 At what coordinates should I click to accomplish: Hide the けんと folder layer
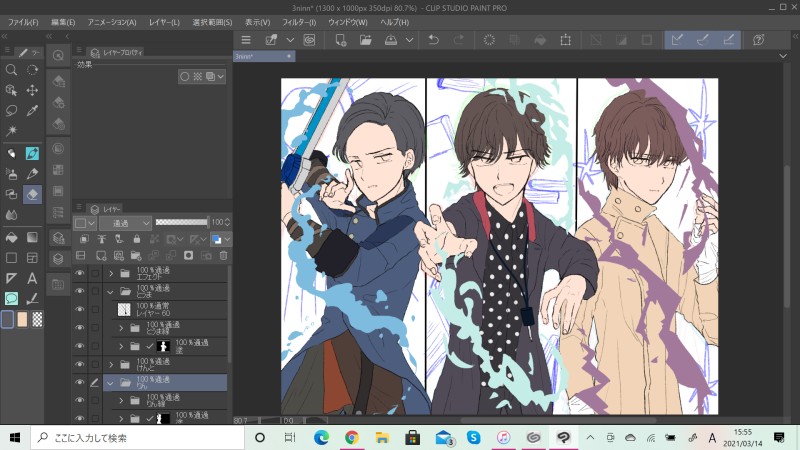pyautogui.click(x=80, y=364)
